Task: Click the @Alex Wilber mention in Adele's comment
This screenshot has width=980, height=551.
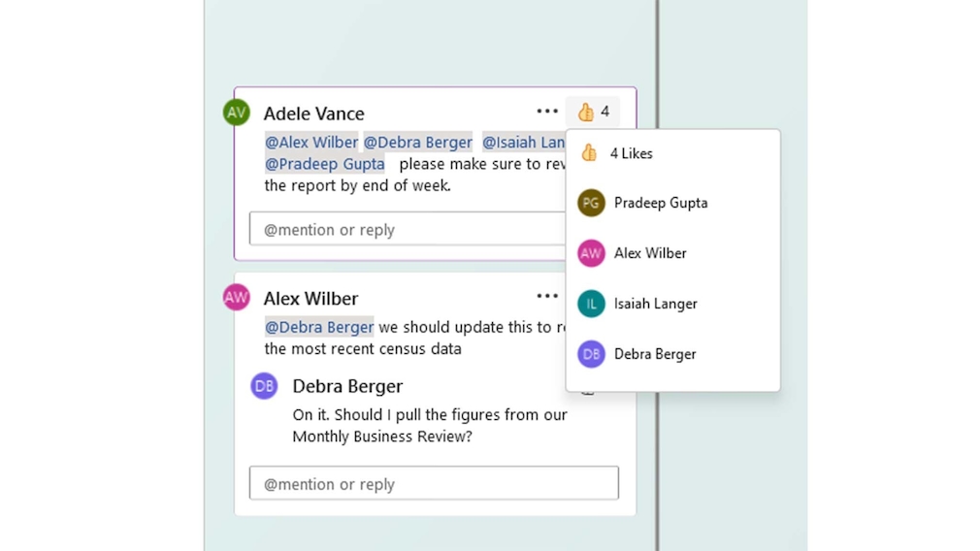Action: [x=311, y=143]
